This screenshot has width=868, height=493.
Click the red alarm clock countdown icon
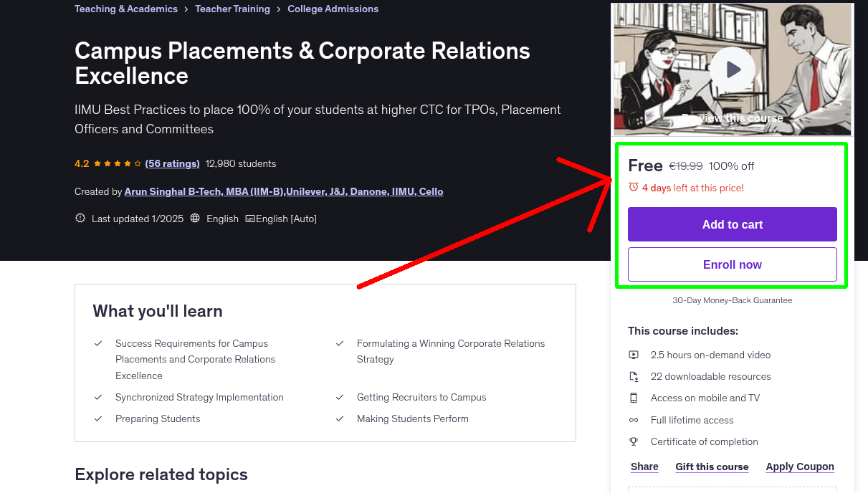click(x=633, y=186)
